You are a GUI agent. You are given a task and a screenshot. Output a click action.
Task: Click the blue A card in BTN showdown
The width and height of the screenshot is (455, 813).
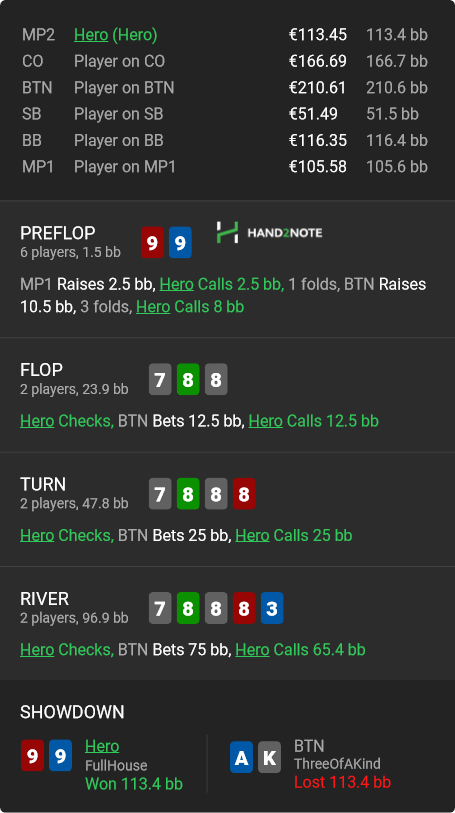point(241,758)
